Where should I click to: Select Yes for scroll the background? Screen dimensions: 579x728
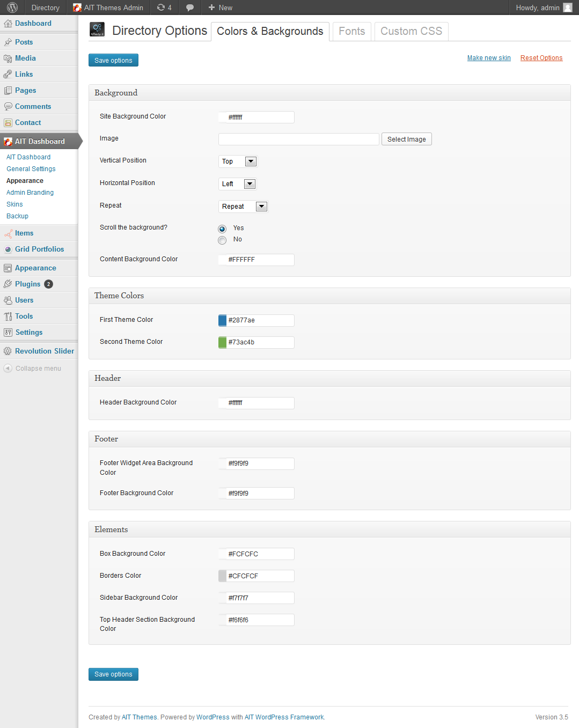click(x=222, y=229)
